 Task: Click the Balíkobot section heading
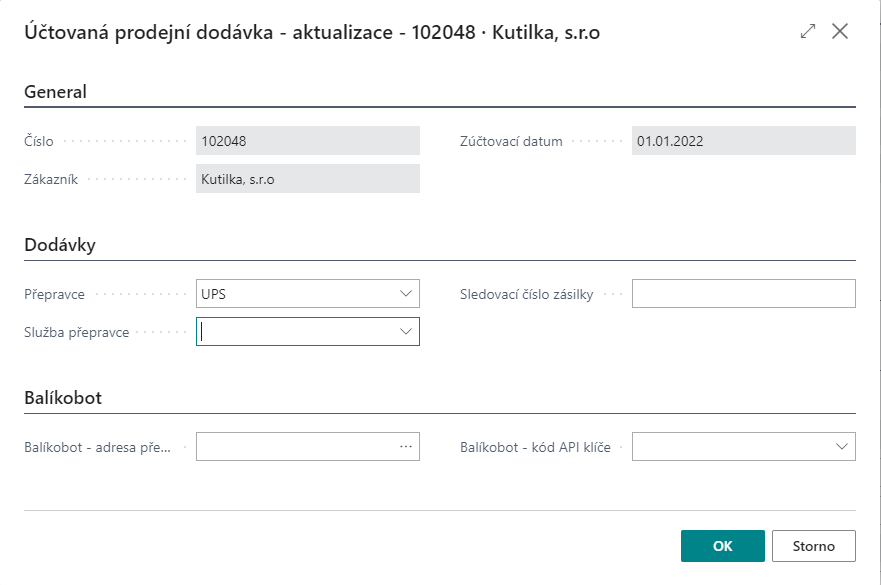(60, 396)
